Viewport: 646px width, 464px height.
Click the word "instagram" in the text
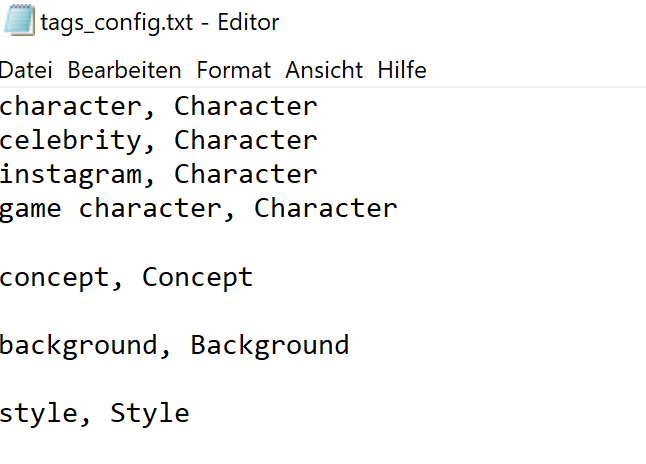click(71, 174)
